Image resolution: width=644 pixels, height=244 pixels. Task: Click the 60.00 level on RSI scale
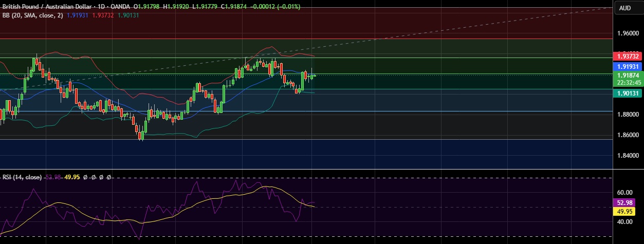625,192
